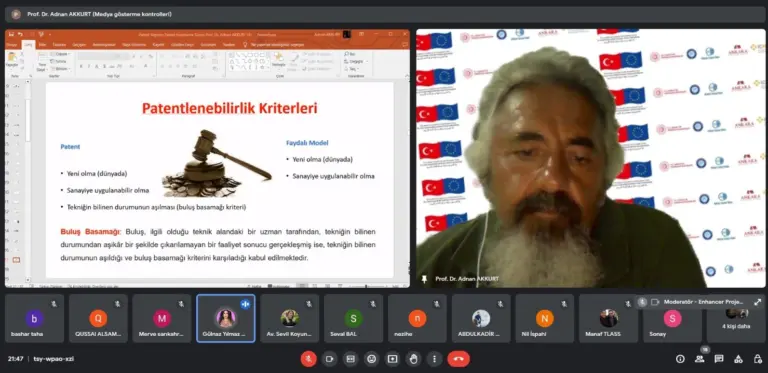Image resolution: width=768 pixels, height=373 pixels.
Task: Toggle italic T formatting button
Action: [89, 66]
